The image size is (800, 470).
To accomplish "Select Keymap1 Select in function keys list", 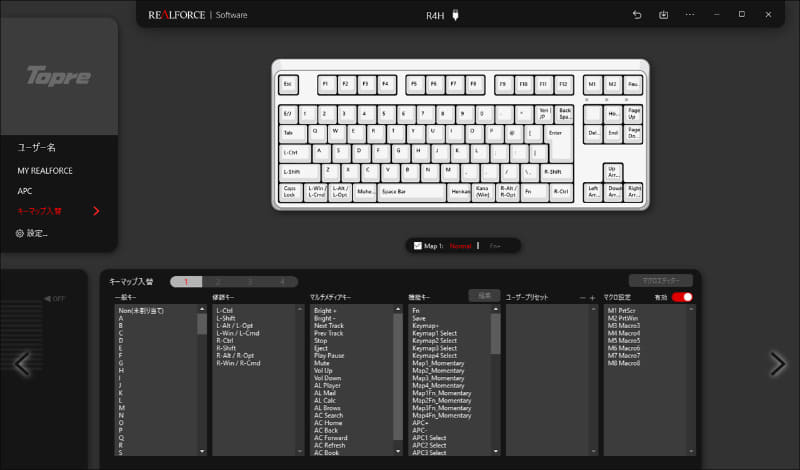I will (434, 333).
